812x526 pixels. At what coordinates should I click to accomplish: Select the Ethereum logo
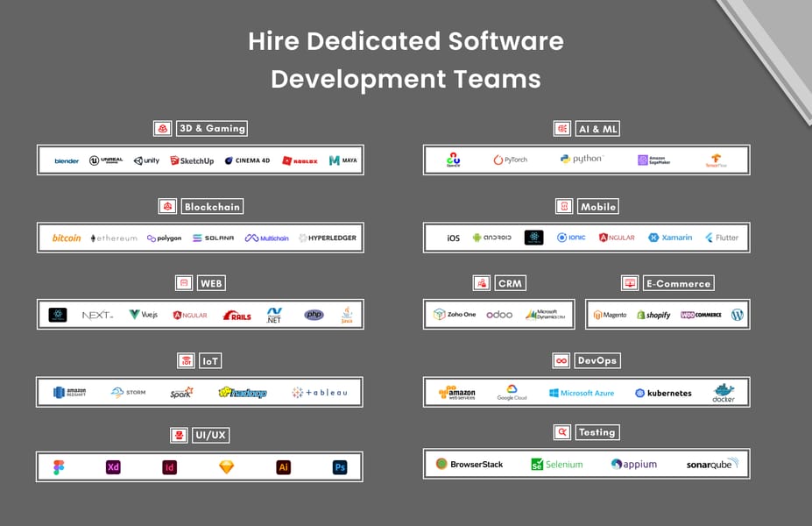114,238
